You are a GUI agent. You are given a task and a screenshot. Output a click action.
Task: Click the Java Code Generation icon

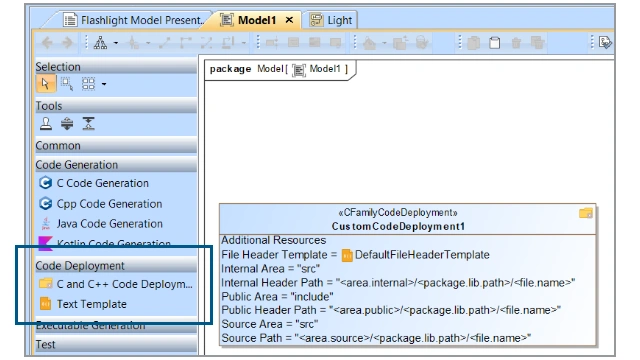[45, 223]
